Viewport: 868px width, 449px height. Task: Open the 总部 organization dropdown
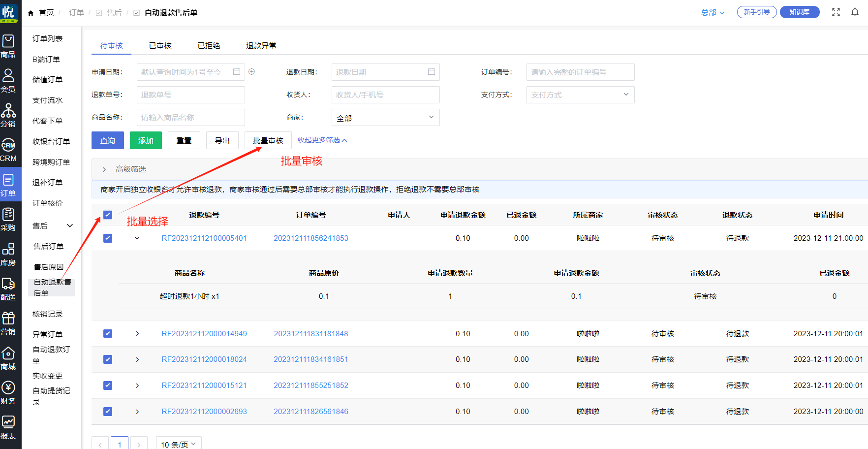[713, 13]
